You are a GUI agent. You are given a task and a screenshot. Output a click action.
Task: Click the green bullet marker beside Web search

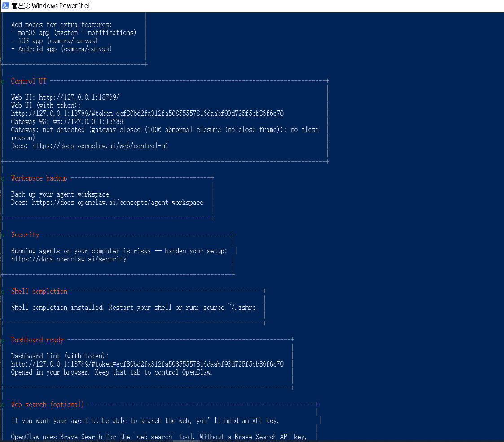tap(3, 405)
